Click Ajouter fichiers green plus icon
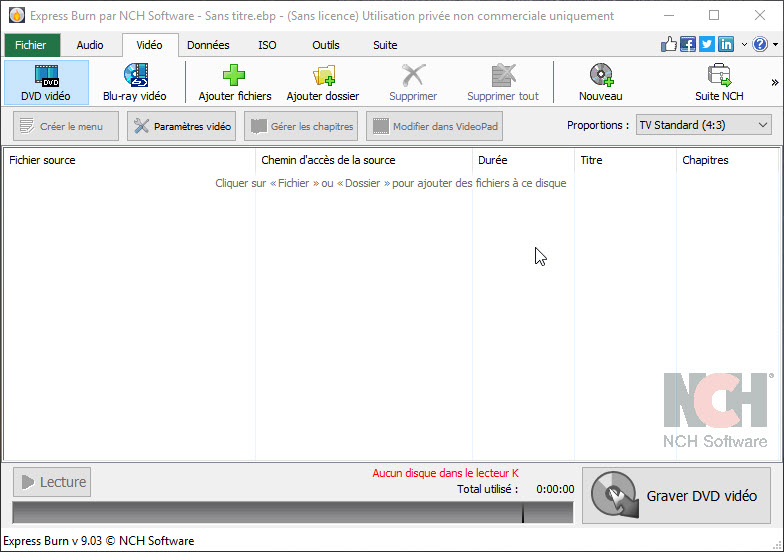This screenshot has height=552, width=784. 234,76
